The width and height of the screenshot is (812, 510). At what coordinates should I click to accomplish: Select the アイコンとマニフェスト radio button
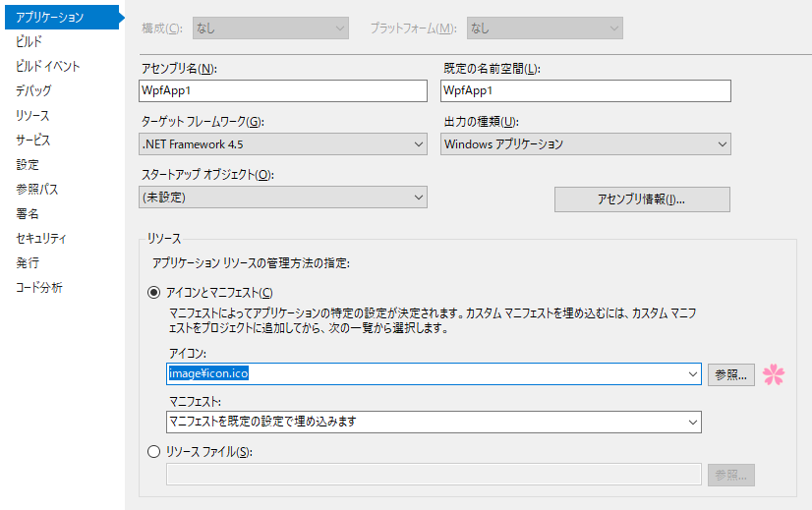[153, 293]
